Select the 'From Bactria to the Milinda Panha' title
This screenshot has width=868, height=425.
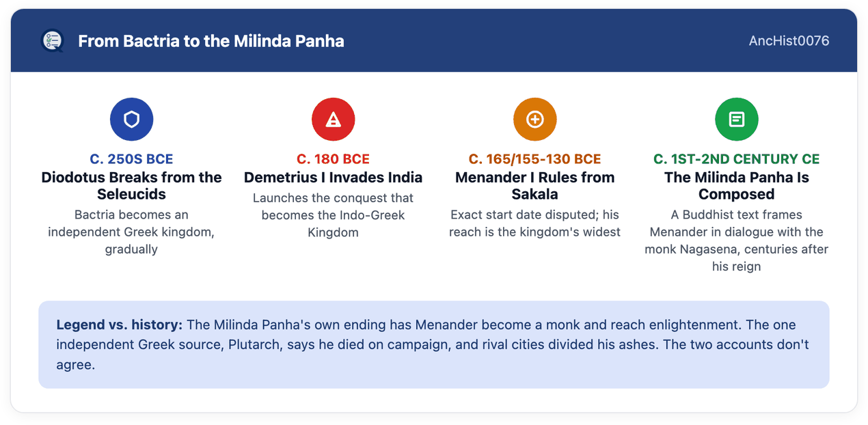tap(211, 41)
